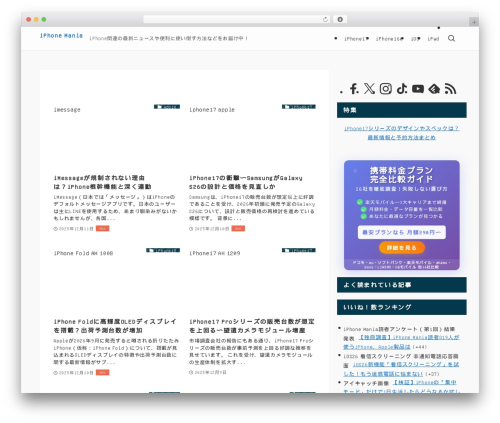Expand the iOS menu dropdown
500x423 pixels.
click(x=415, y=39)
